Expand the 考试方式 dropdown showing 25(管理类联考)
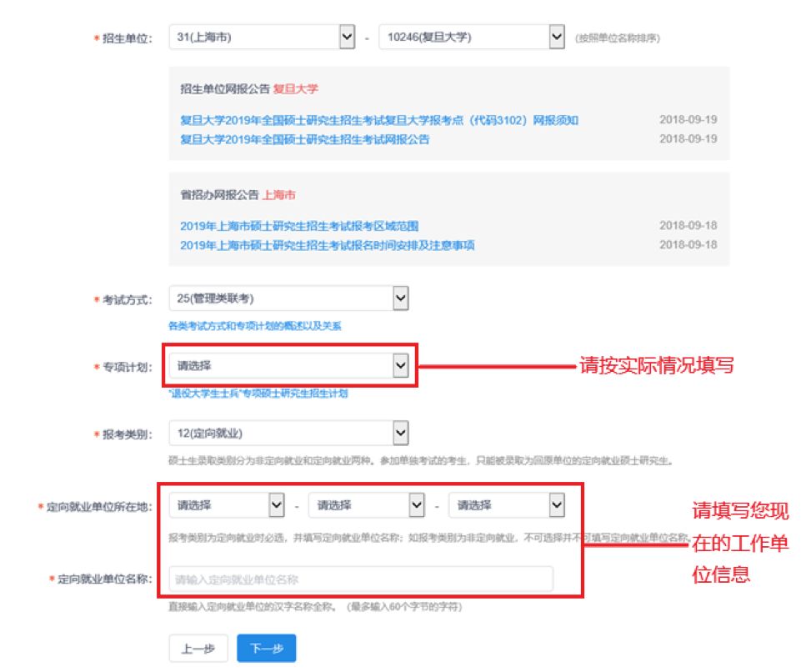 288,298
